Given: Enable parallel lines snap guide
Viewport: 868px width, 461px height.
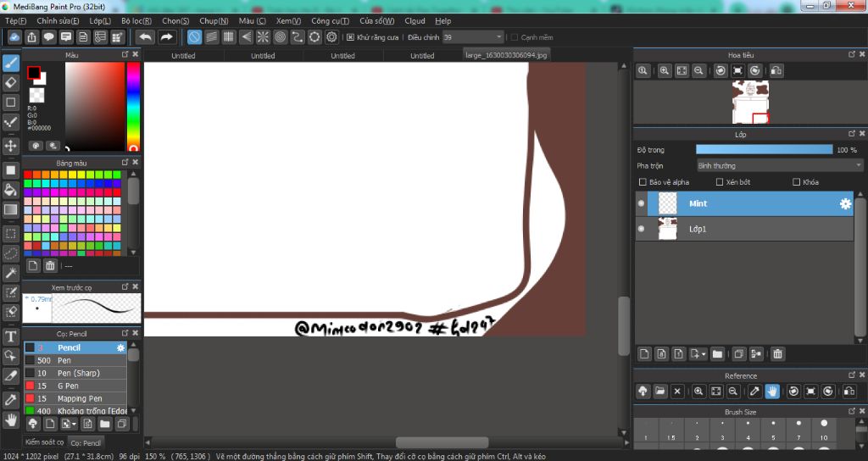Looking at the screenshot, I should pos(211,37).
